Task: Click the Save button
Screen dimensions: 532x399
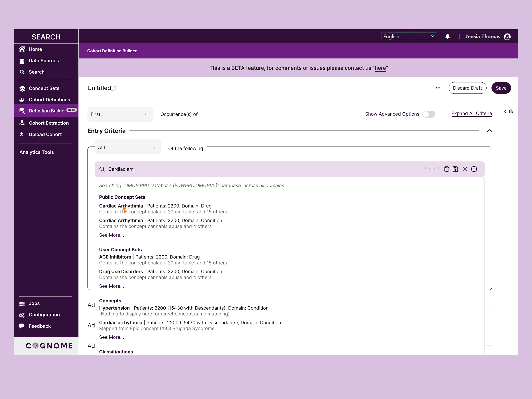Action: [501, 88]
